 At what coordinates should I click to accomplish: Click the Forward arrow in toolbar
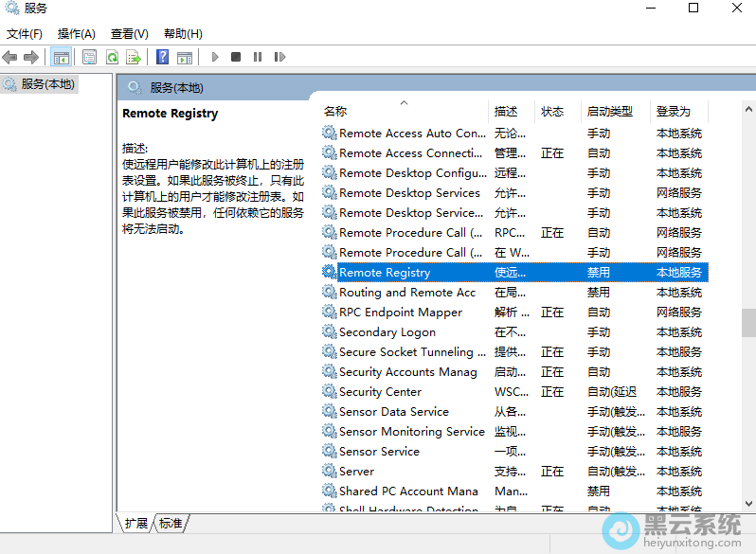(x=31, y=57)
